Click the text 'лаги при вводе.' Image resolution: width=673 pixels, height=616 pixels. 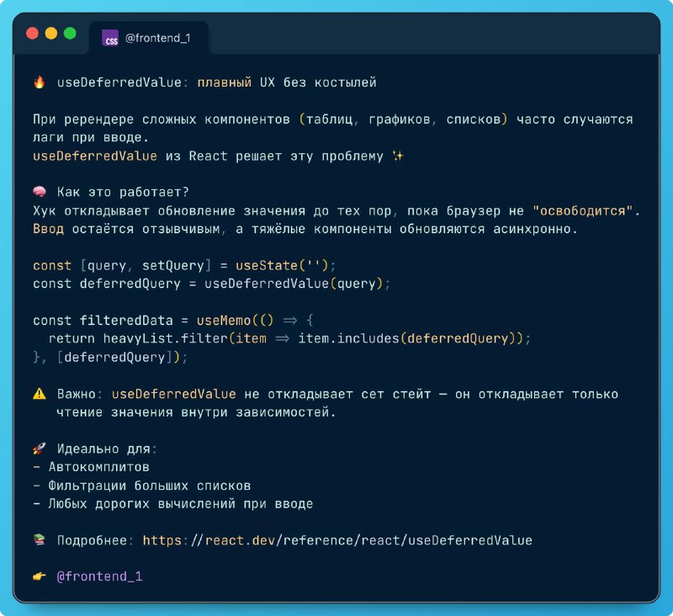pos(91,137)
